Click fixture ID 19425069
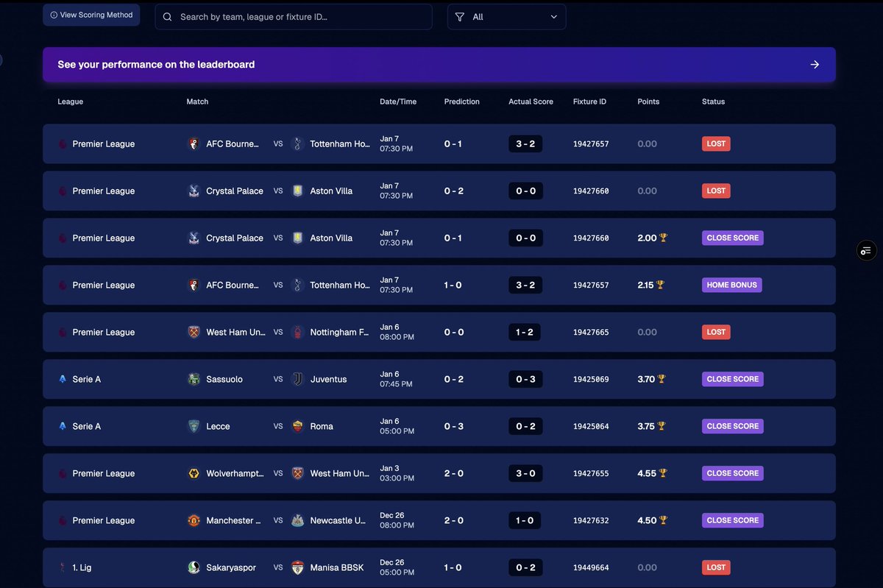 [591, 379]
